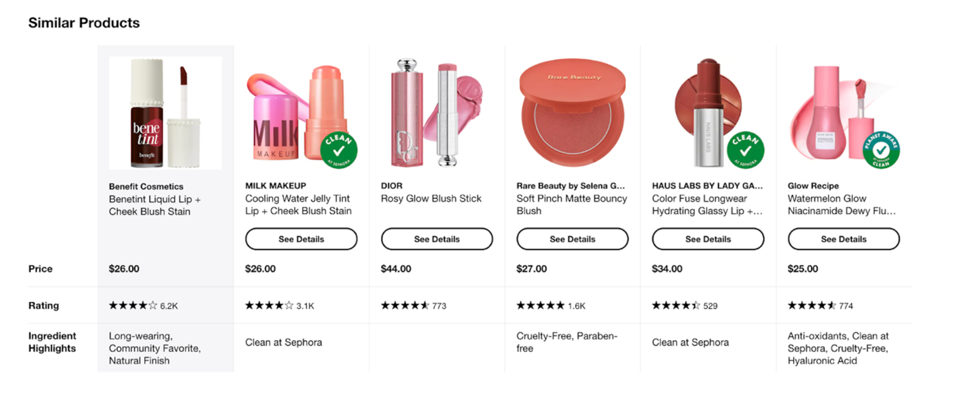Open the Benetint product image
The width and height of the screenshot is (980, 403).
165,113
